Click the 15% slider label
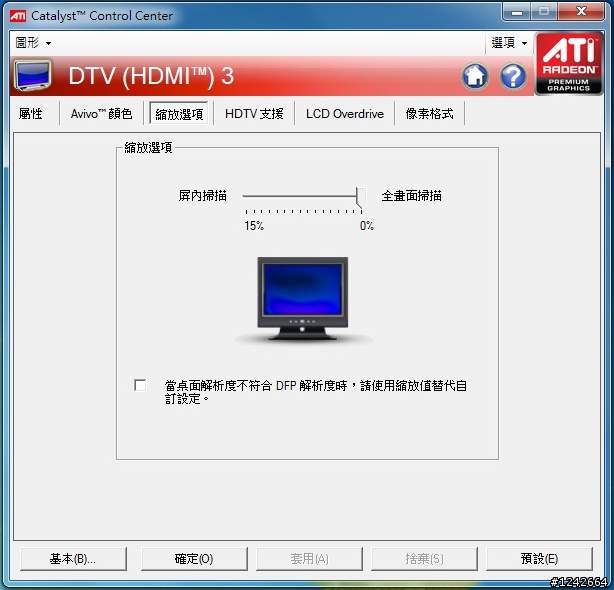This screenshot has width=614, height=590. click(x=254, y=226)
